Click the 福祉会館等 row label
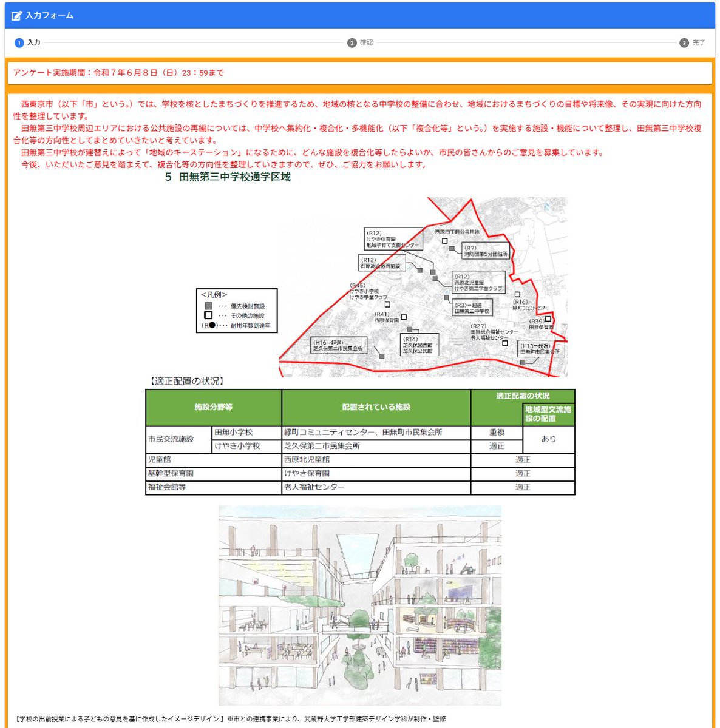Viewport: 720px width, 728px height. [214, 488]
